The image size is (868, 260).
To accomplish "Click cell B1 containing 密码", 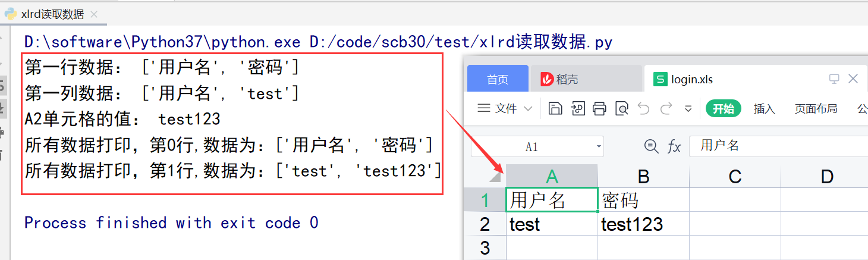I will tap(644, 201).
